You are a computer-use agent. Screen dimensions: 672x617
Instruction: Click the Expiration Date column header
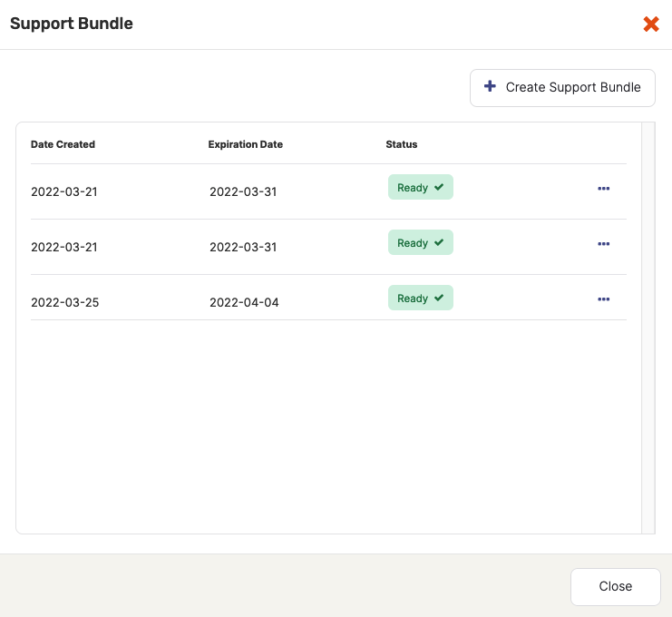click(x=245, y=144)
